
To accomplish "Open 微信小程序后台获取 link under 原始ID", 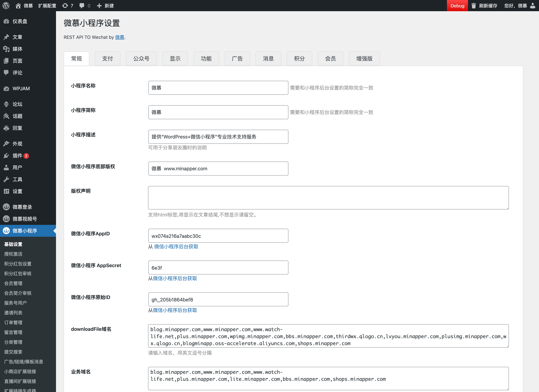I will pyautogui.click(x=175, y=310).
